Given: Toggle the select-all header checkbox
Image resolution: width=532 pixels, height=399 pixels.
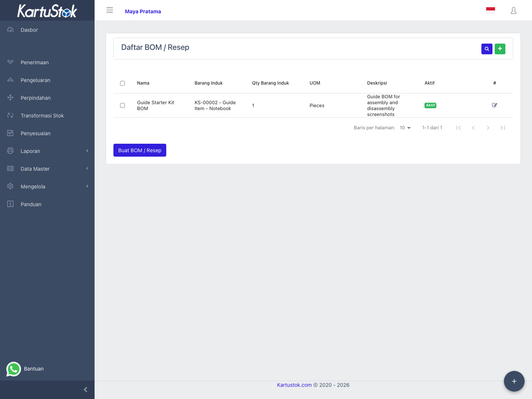Looking at the screenshot, I should pyautogui.click(x=122, y=83).
